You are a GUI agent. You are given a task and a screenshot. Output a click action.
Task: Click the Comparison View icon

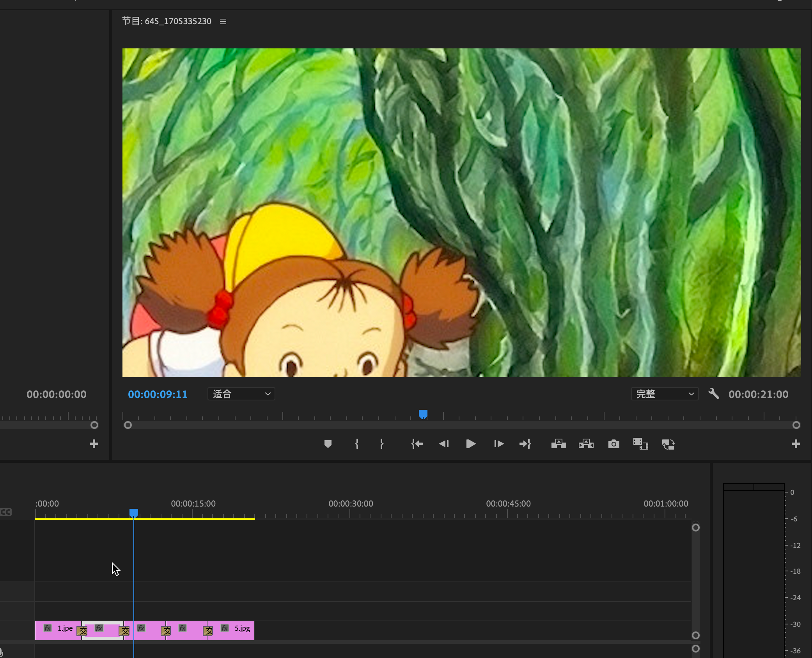tap(640, 444)
